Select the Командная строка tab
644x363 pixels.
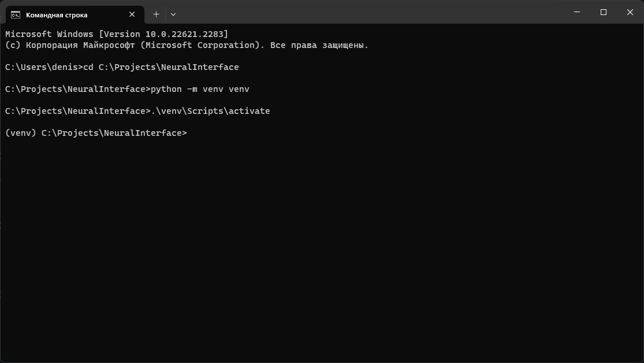point(69,14)
